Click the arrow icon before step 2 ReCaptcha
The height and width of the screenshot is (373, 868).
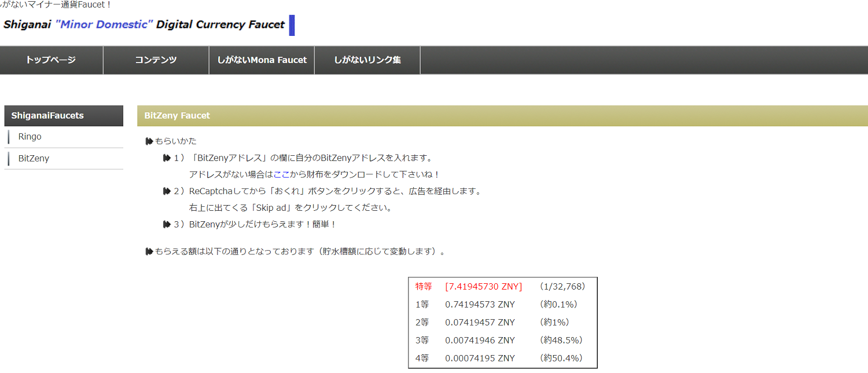[x=167, y=191]
